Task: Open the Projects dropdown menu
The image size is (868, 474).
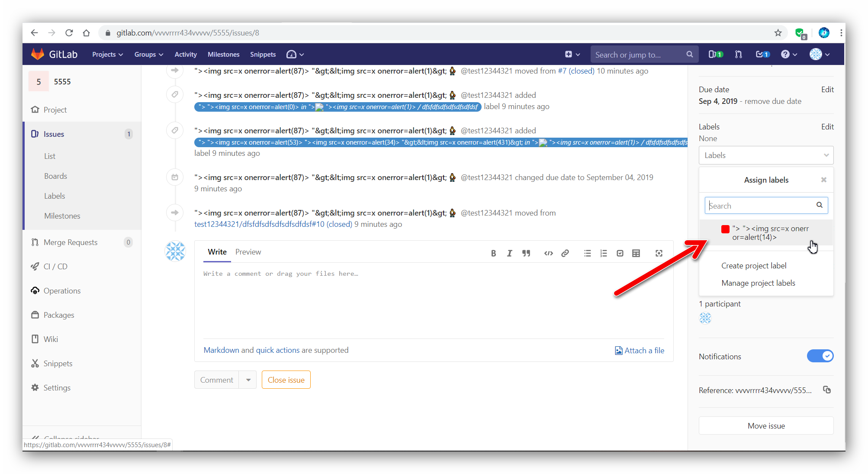Action: tap(107, 55)
